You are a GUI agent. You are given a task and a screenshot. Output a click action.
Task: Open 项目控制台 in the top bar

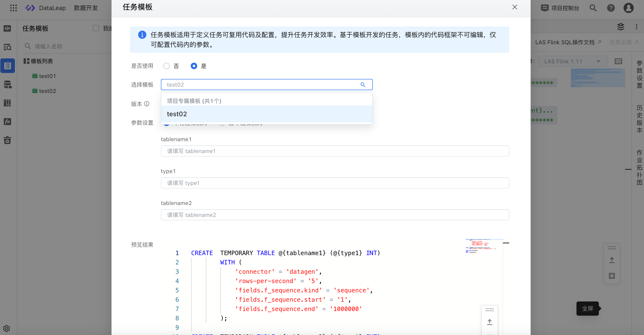[560, 8]
